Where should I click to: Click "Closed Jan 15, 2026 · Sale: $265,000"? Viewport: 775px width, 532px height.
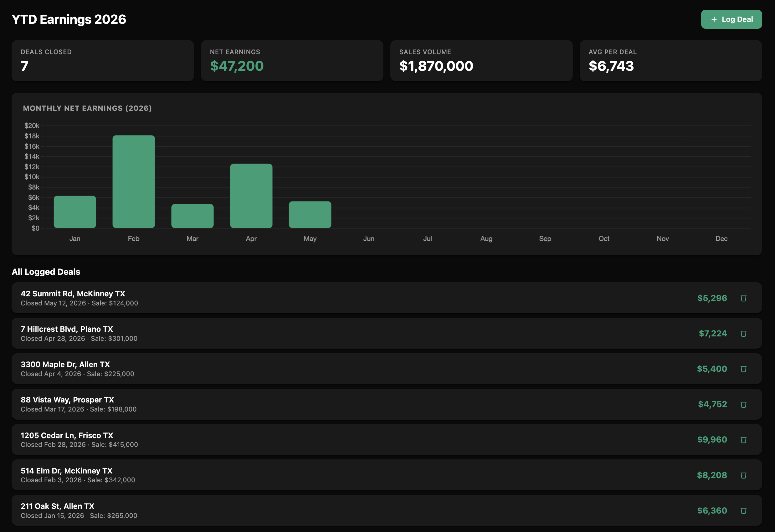coord(79,516)
